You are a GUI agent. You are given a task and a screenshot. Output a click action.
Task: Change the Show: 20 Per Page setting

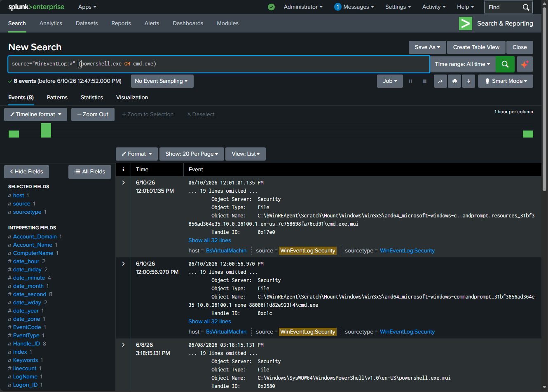(x=192, y=154)
